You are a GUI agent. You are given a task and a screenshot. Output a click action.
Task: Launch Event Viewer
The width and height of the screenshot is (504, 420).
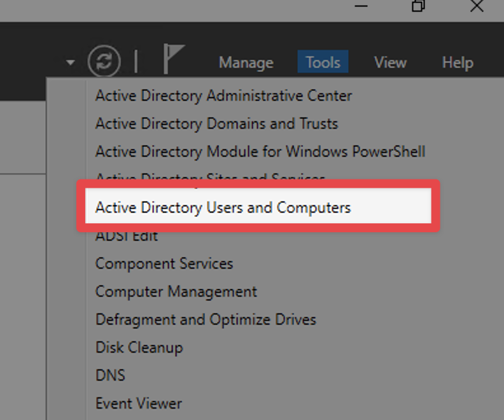(x=138, y=403)
